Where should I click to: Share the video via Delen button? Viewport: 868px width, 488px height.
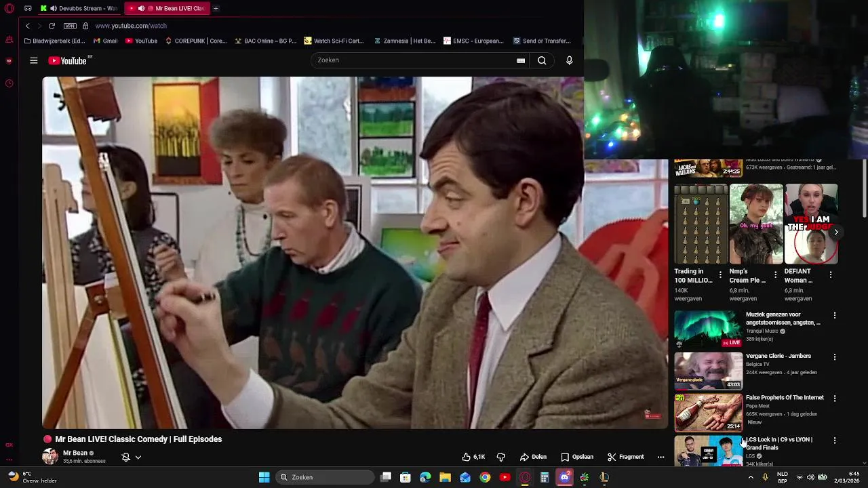(x=533, y=457)
